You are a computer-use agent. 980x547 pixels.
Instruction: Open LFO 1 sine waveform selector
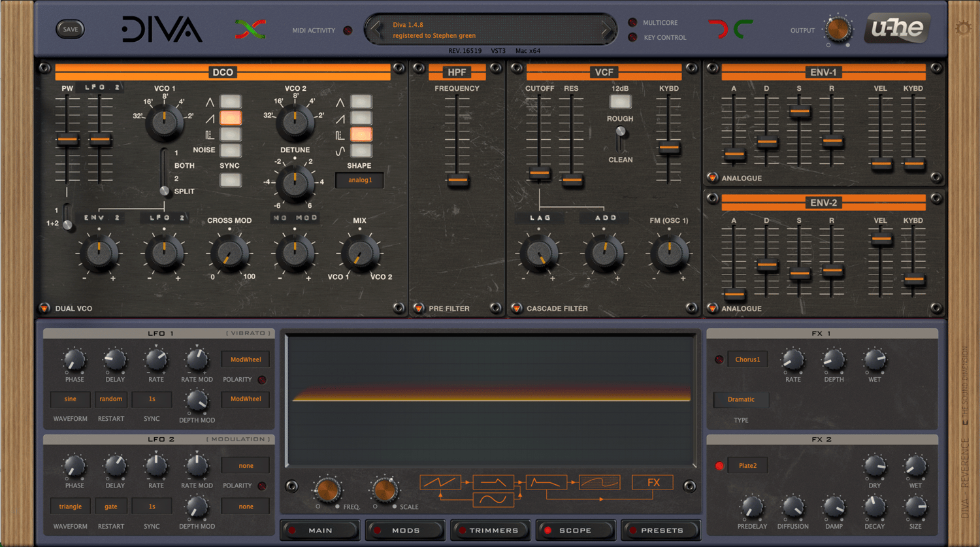click(x=70, y=399)
